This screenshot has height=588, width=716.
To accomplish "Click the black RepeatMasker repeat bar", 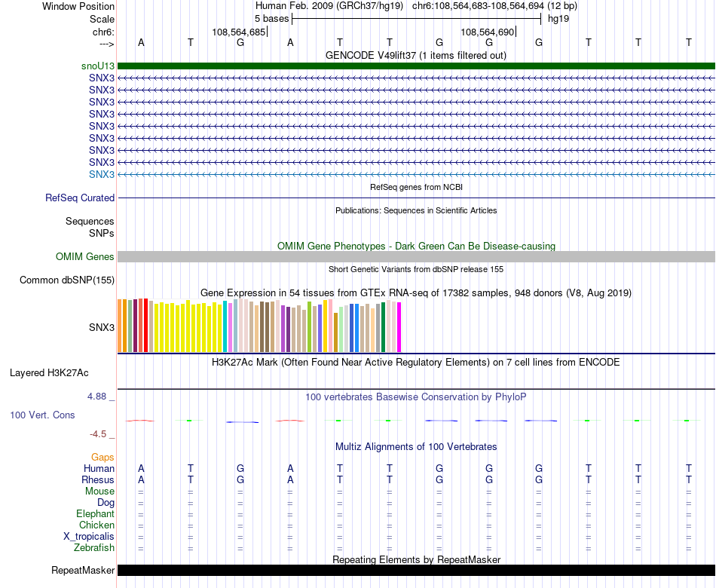I will 416,570.
